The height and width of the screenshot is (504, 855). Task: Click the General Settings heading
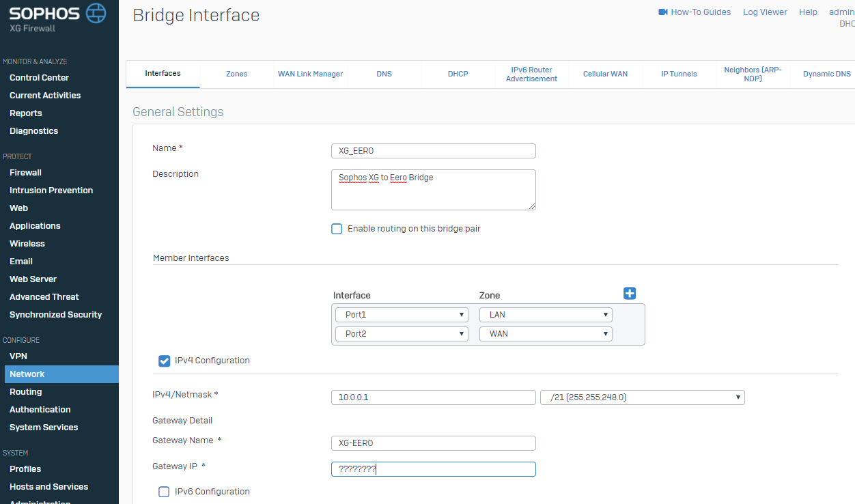[x=178, y=112]
